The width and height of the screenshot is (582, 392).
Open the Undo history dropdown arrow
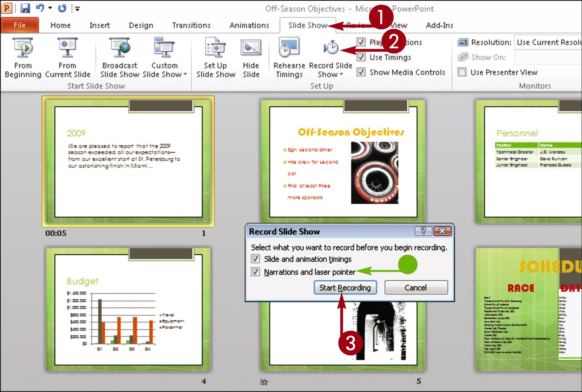pyautogui.click(x=50, y=8)
